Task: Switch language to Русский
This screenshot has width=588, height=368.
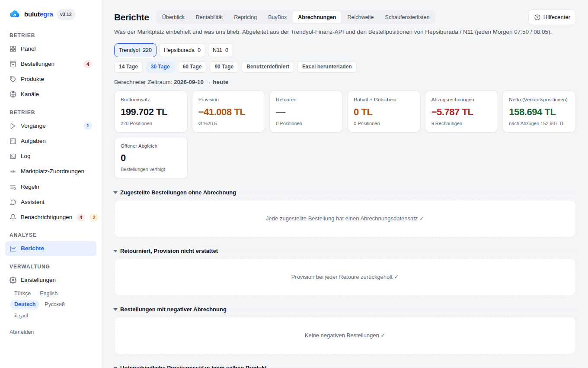Action: click(55, 304)
